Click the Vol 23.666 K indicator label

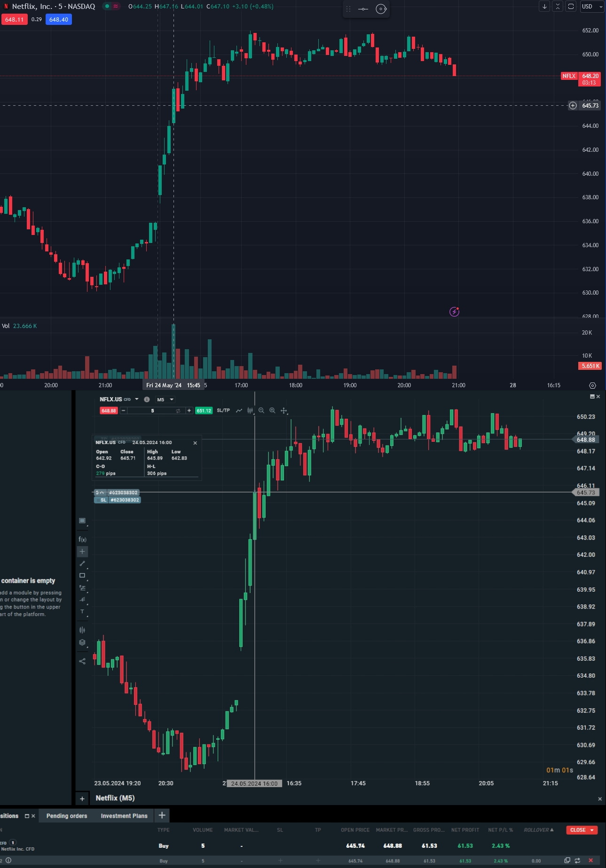19,326
